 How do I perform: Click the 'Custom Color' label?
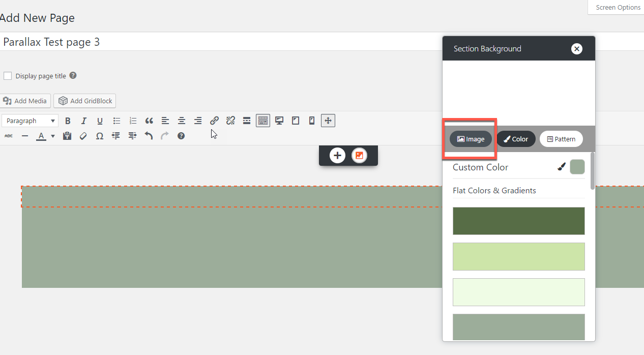coord(480,167)
